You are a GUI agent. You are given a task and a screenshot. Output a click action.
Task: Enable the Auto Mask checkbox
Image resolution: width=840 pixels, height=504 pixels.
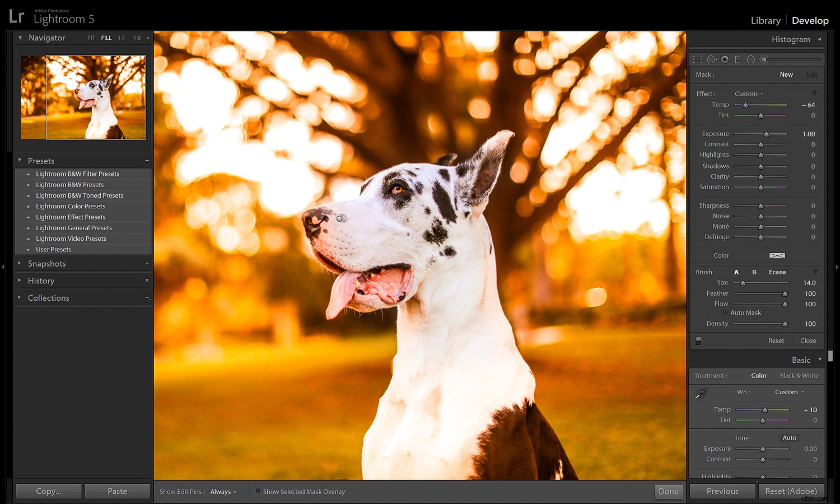pos(725,312)
